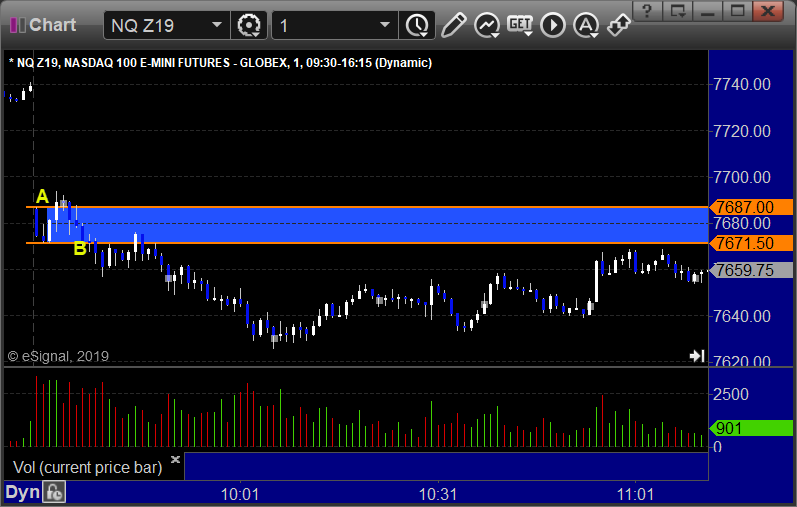
Task: Select the 7671.50 orange price marker
Action: (752, 243)
